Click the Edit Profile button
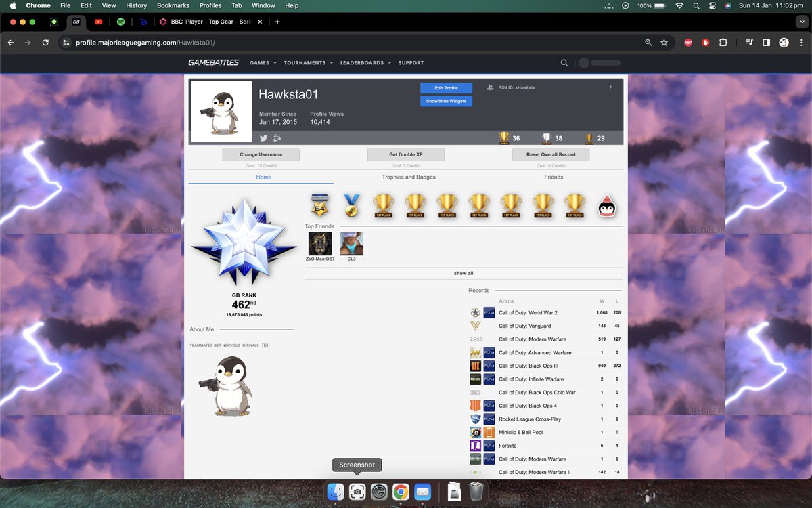Viewport: 812px width, 508px height. [x=446, y=88]
